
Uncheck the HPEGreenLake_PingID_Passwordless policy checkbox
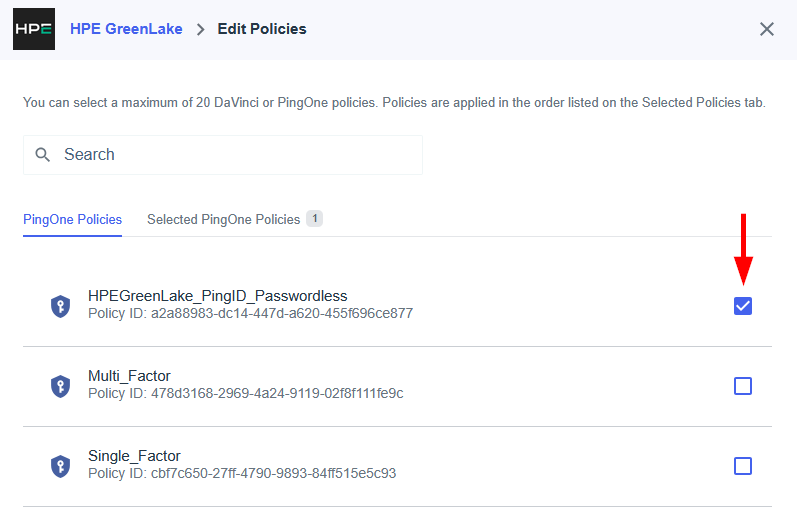click(743, 306)
